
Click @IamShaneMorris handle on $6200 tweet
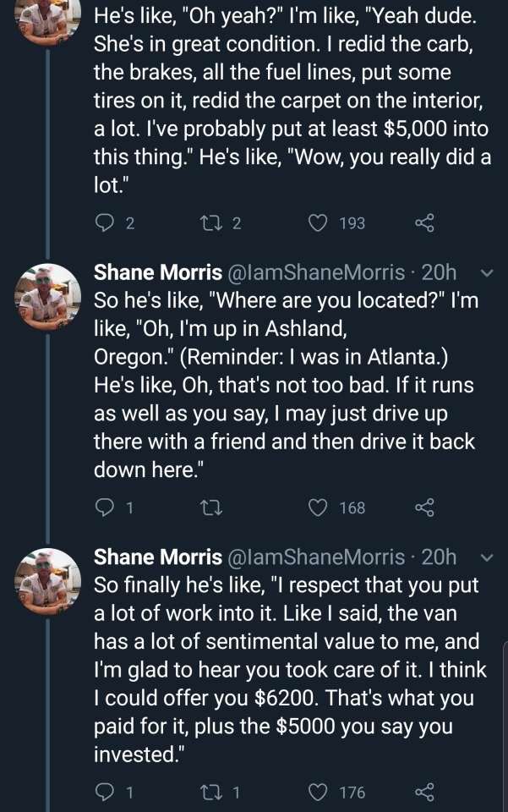pyautogui.click(x=314, y=557)
